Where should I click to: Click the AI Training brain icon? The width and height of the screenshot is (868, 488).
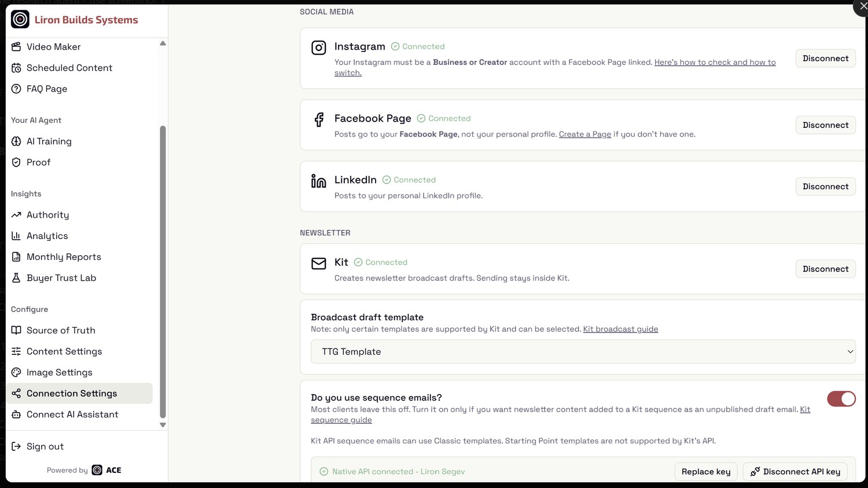click(16, 141)
